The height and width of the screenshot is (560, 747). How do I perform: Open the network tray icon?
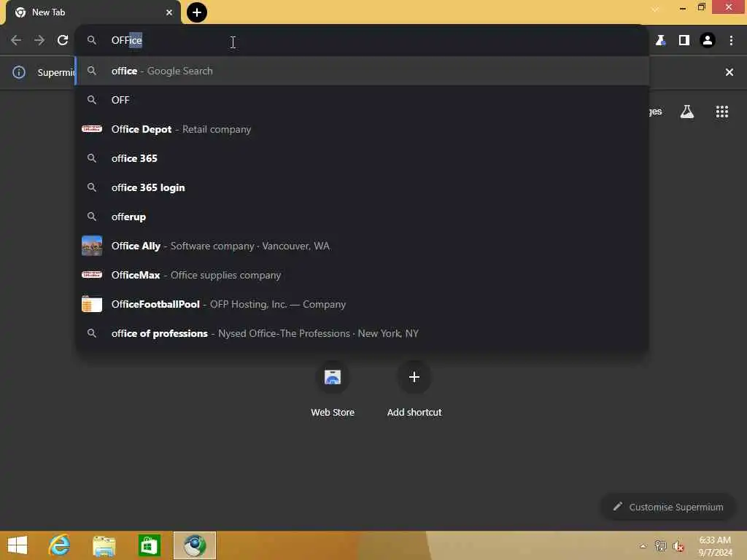tap(660, 545)
